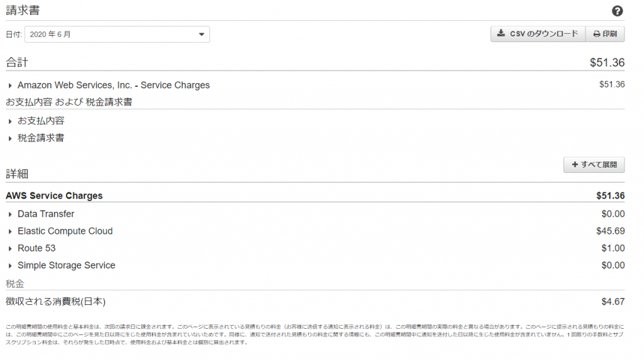Open the 2020年6月 date dropdown
The height and width of the screenshot is (364, 644).
[x=117, y=35]
